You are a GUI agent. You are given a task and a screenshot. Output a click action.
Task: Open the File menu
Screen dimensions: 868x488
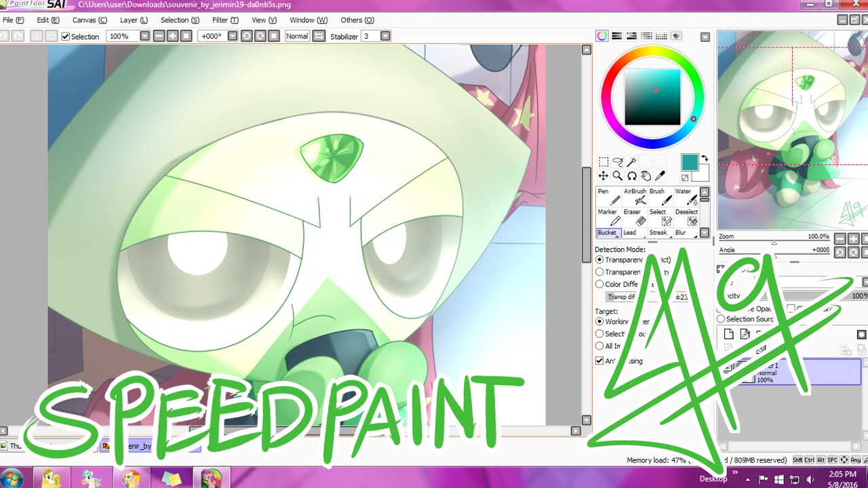(14, 20)
